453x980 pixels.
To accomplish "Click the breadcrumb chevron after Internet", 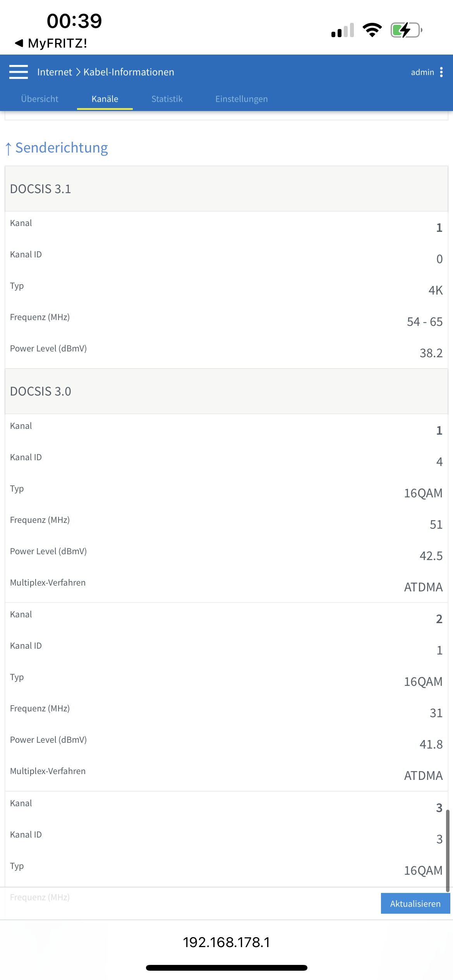I will click(78, 72).
